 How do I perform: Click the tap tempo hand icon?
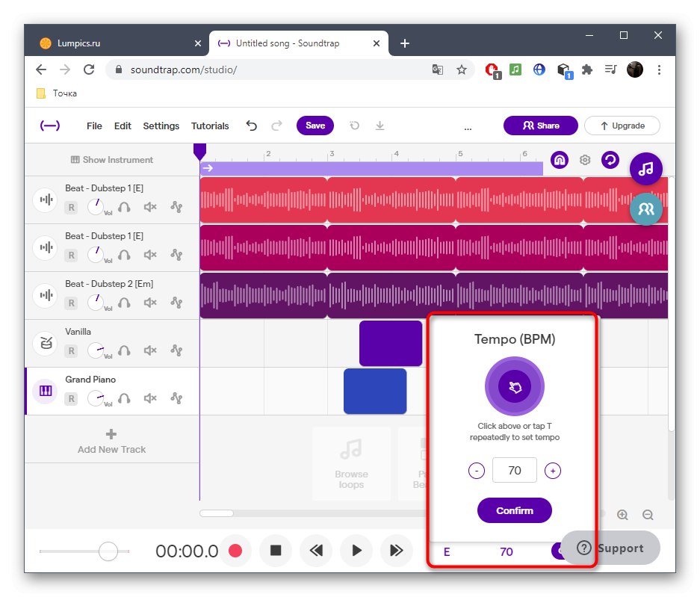[x=514, y=386]
